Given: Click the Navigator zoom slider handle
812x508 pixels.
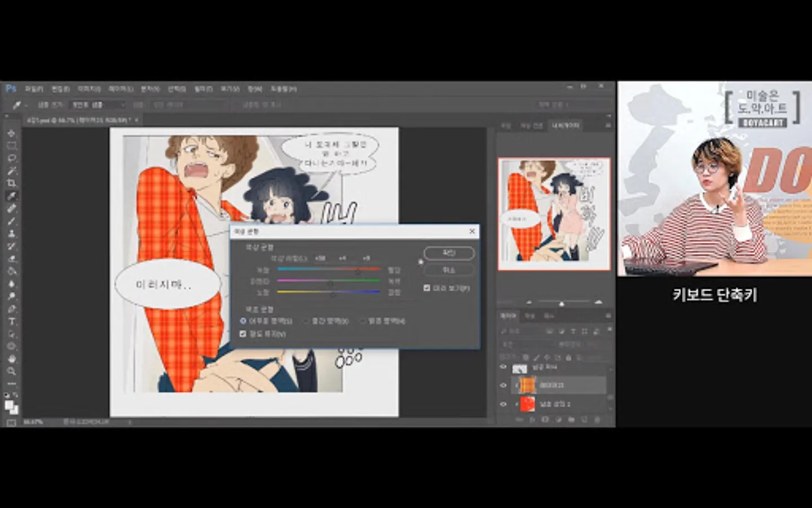Looking at the screenshot, I should pyautogui.click(x=561, y=304).
